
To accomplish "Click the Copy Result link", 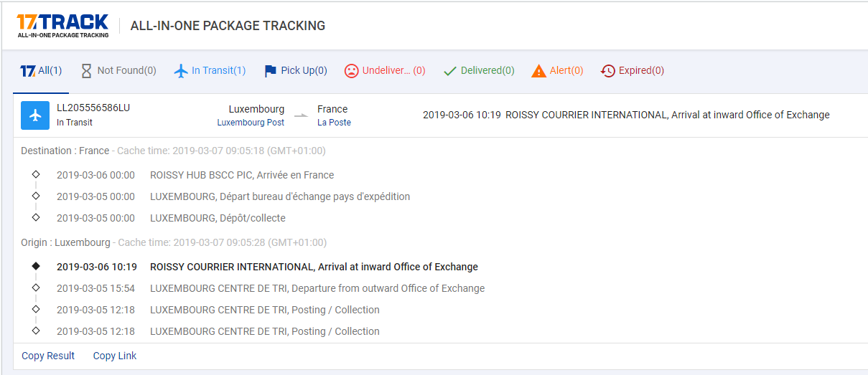I will coord(48,356).
